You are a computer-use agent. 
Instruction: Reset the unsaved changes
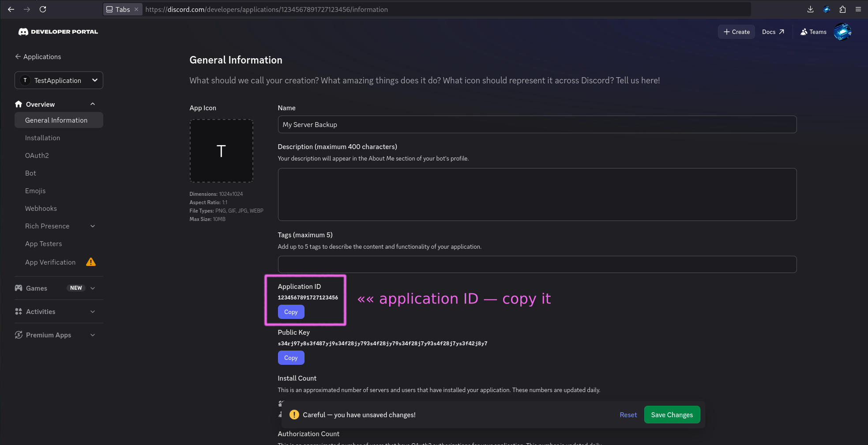pos(628,415)
